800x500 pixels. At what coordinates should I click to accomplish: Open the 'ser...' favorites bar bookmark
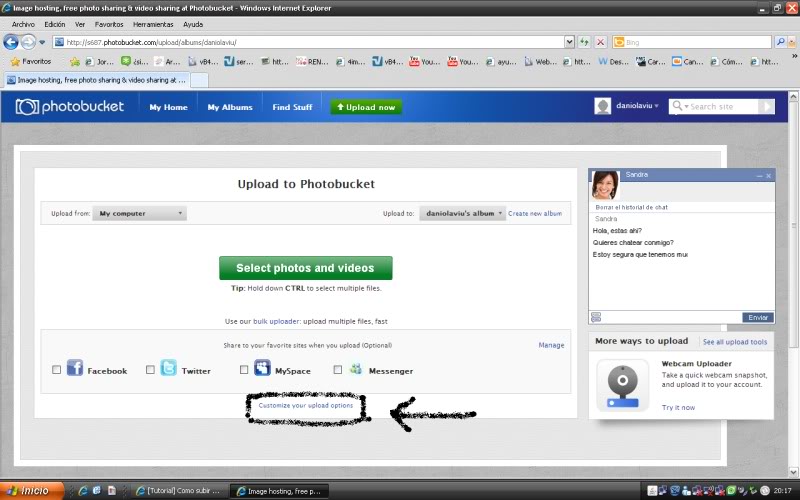click(x=238, y=62)
